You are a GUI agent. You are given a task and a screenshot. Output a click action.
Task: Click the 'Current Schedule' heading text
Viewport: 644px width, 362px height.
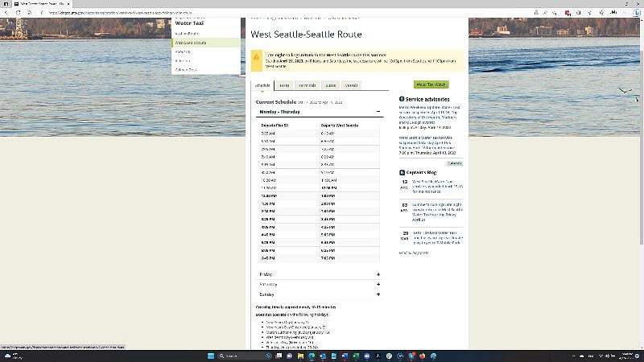pyautogui.click(x=275, y=102)
